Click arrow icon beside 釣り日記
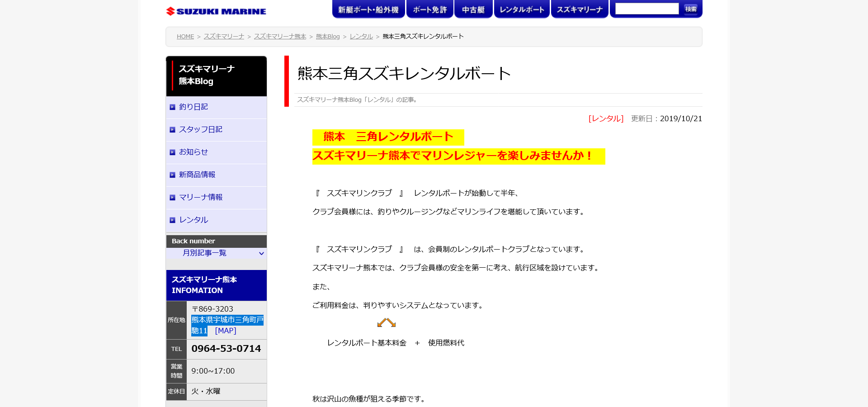The height and width of the screenshot is (407, 868). (172, 107)
